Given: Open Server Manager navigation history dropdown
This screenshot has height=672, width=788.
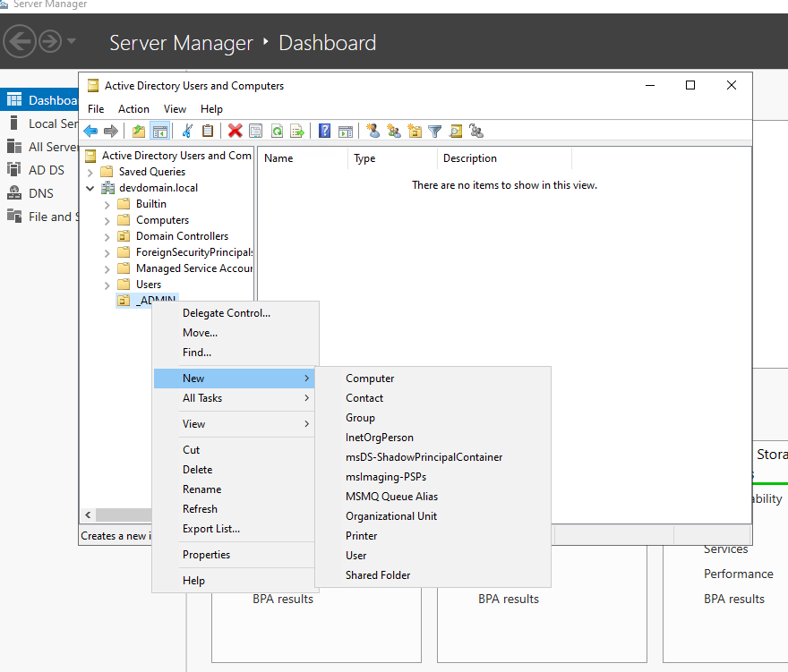Looking at the screenshot, I should [72, 41].
